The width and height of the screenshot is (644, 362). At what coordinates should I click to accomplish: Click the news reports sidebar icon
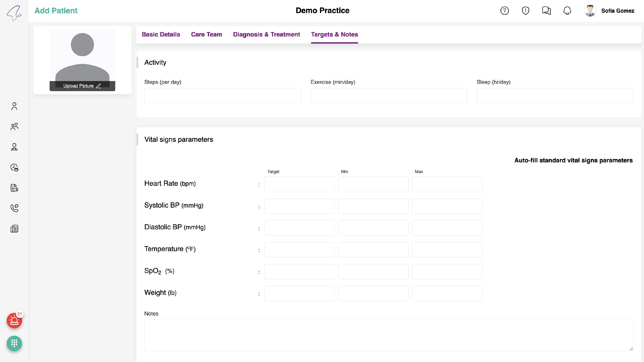[14, 229]
